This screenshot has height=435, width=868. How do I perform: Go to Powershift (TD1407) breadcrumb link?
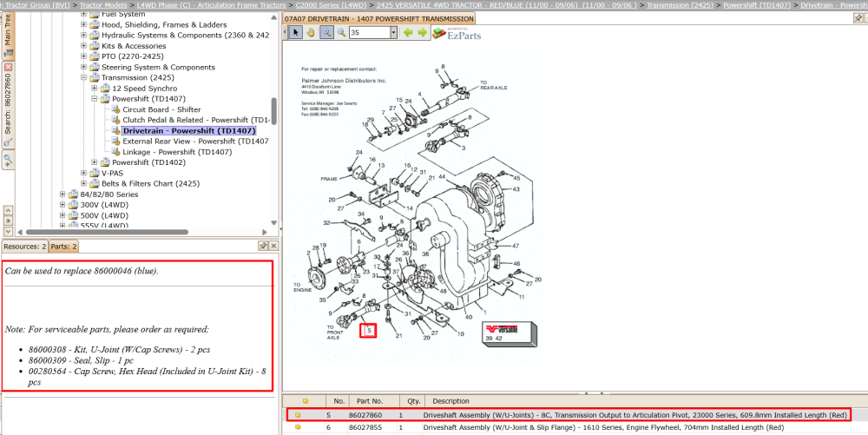pyautogui.click(x=757, y=4)
